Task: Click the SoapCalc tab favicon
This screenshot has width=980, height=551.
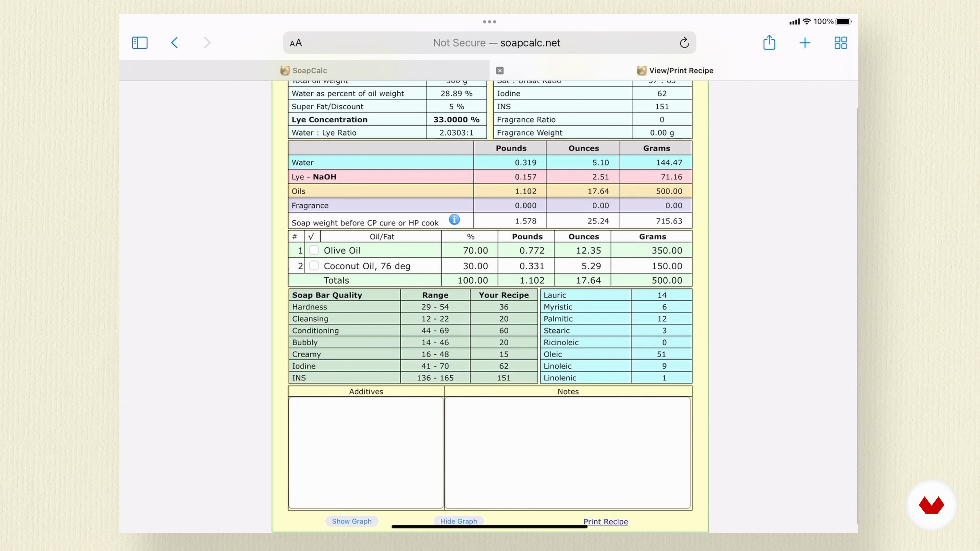Action: (285, 70)
